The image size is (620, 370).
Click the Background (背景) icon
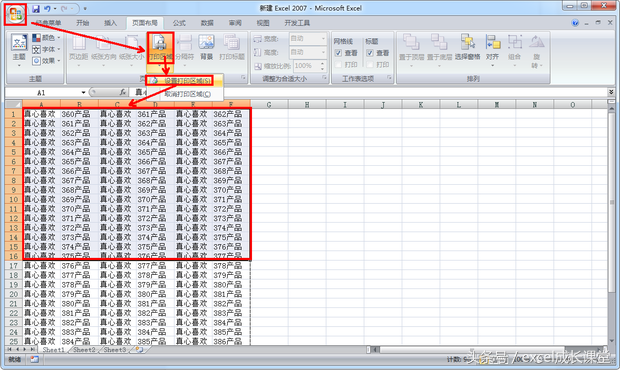click(x=206, y=48)
